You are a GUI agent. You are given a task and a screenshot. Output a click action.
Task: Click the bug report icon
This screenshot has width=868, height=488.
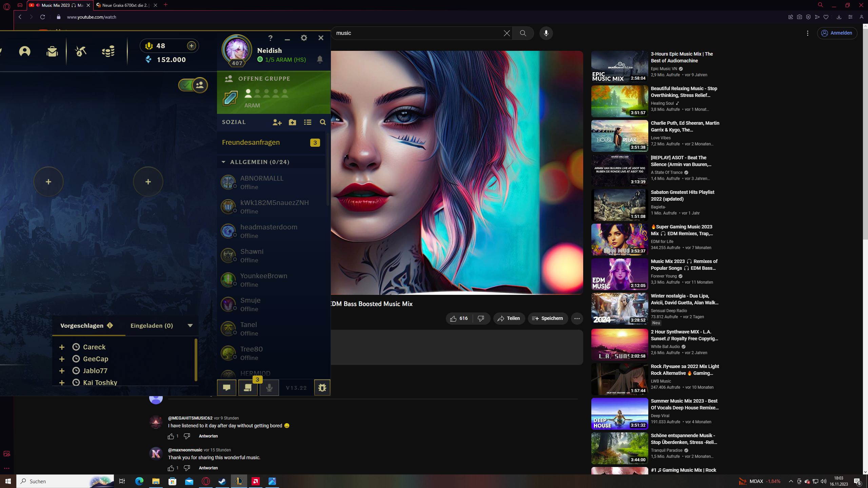(322, 388)
